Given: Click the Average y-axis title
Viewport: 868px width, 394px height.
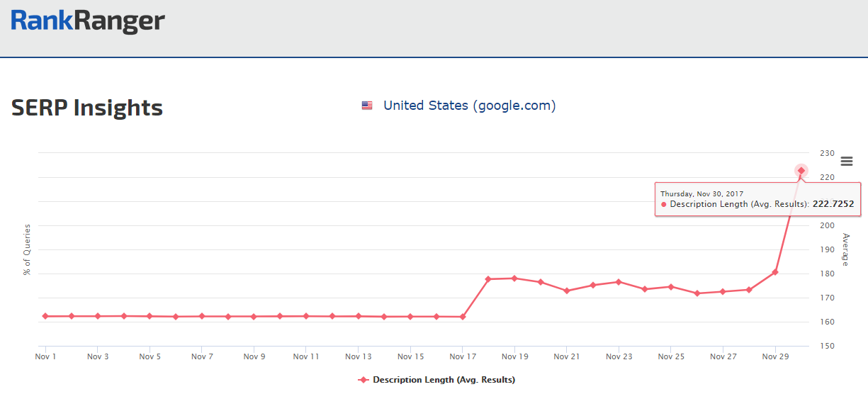Looking at the screenshot, I should tap(845, 249).
